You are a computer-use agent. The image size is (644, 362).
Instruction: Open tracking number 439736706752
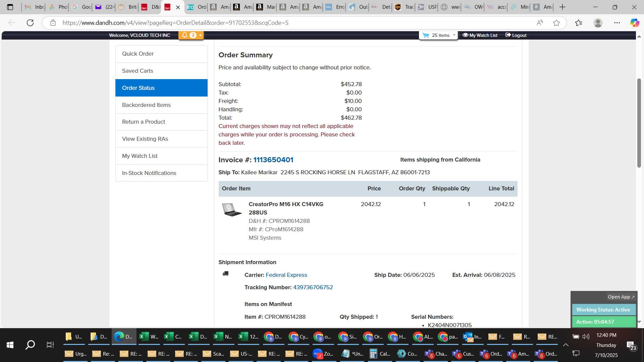313,287
